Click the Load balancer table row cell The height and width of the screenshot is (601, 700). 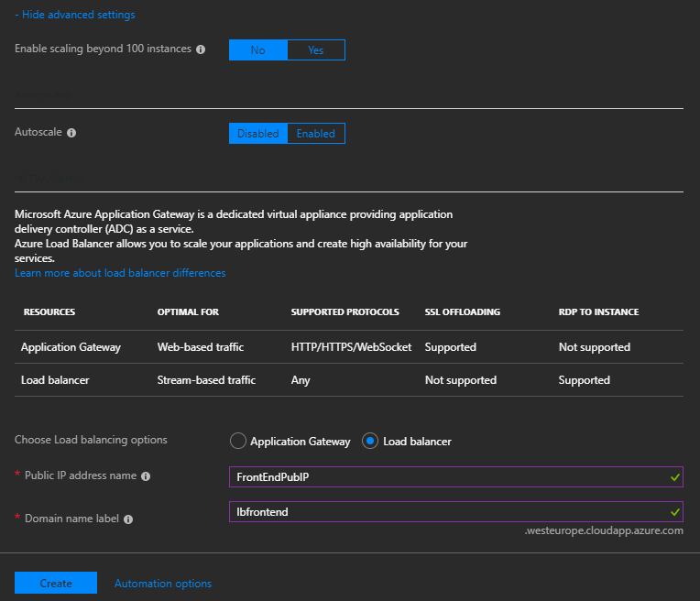pyautogui.click(x=55, y=380)
